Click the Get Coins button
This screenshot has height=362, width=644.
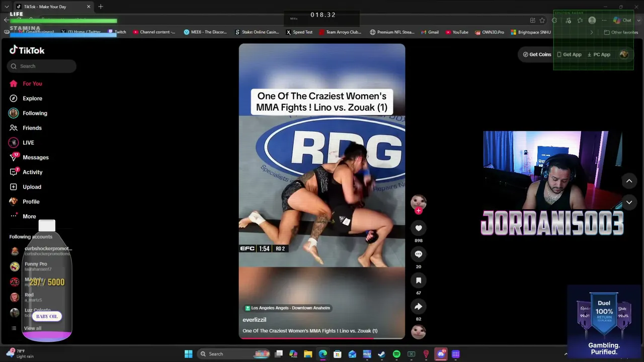[537, 54]
